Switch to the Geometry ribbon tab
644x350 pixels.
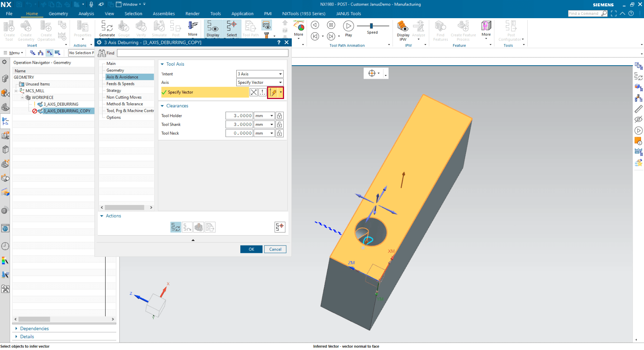pos(58,13)
